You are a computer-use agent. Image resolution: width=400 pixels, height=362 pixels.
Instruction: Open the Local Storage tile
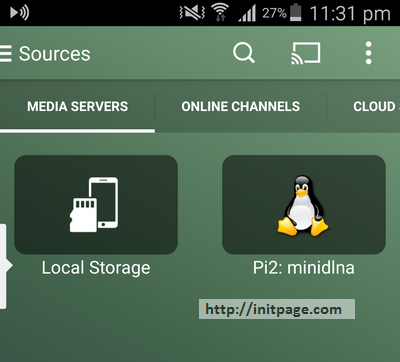tap(96, 205)
